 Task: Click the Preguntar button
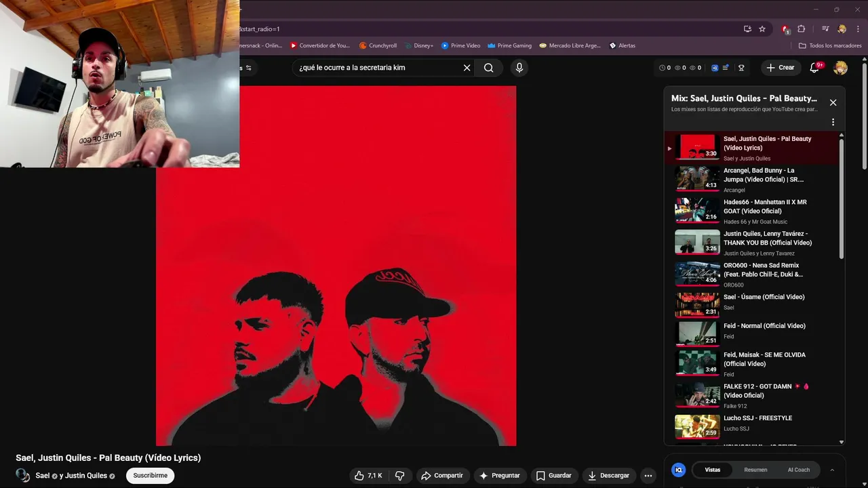[x=500, y=476]
